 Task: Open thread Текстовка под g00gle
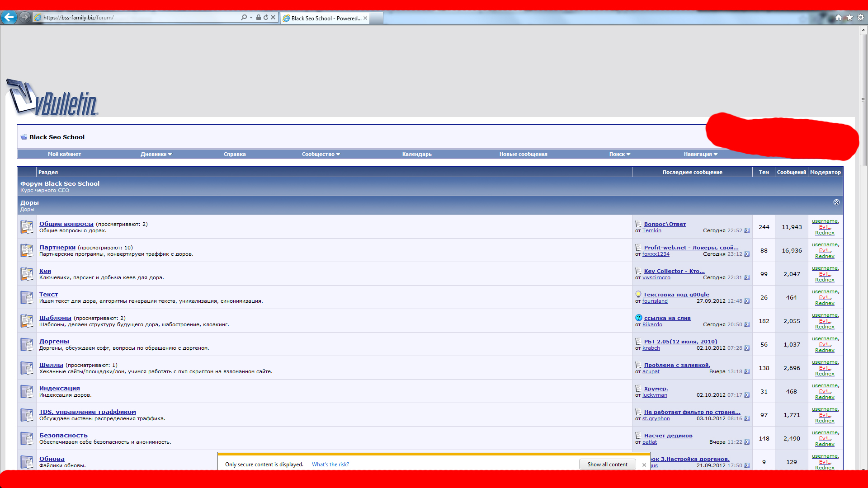pyautogui.click(x=676, y=295)
